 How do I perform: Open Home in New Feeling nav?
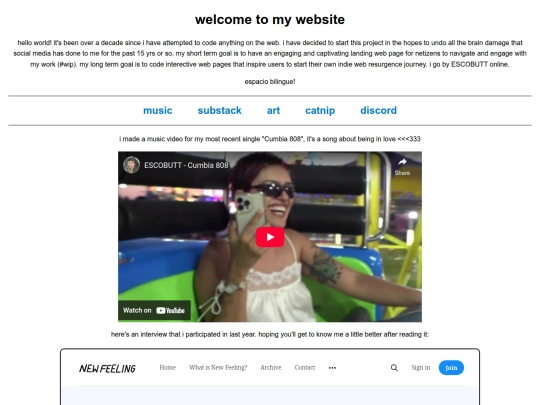tap(167, 367)
